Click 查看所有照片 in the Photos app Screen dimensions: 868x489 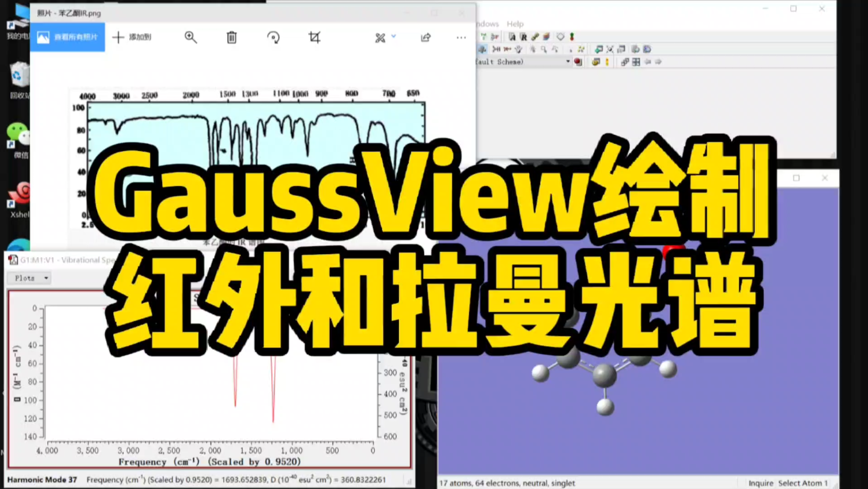68,37
